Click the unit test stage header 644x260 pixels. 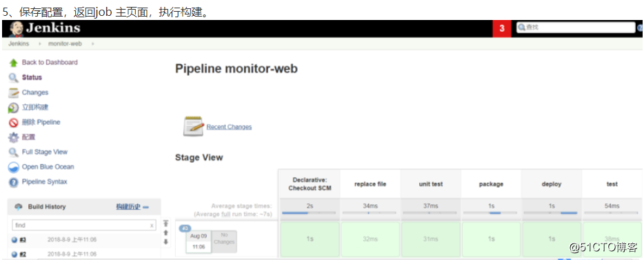(x=431, y=184)
